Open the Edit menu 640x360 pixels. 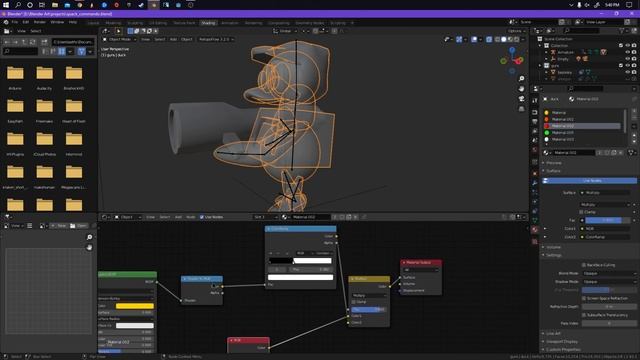26,22
